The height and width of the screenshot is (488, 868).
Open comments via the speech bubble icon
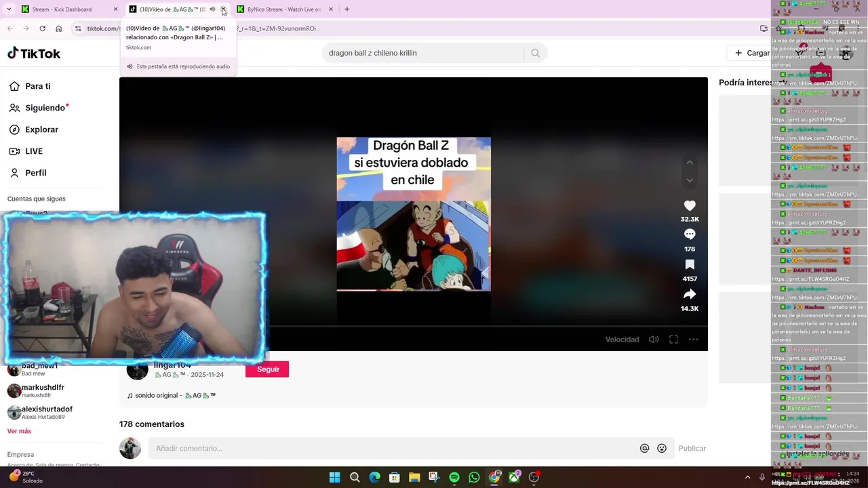[690, 235]
